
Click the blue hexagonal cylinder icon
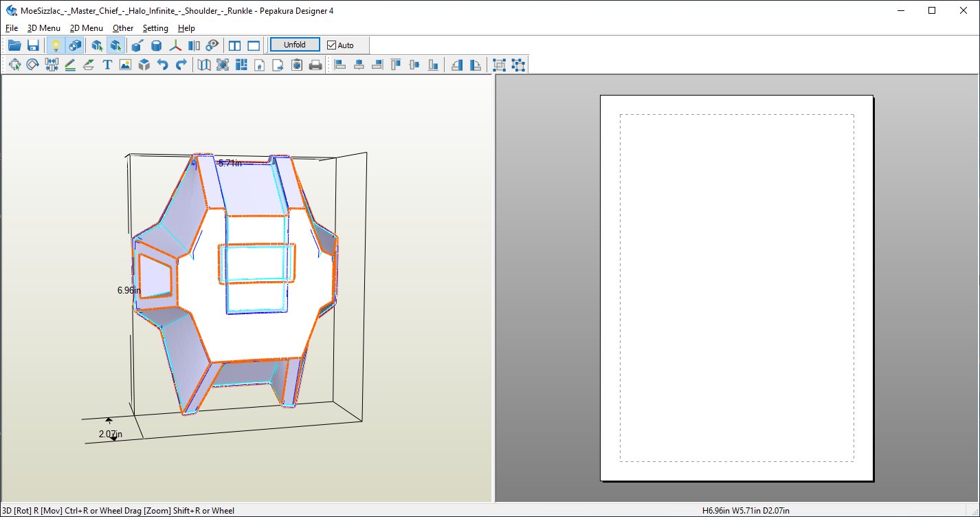157,45
